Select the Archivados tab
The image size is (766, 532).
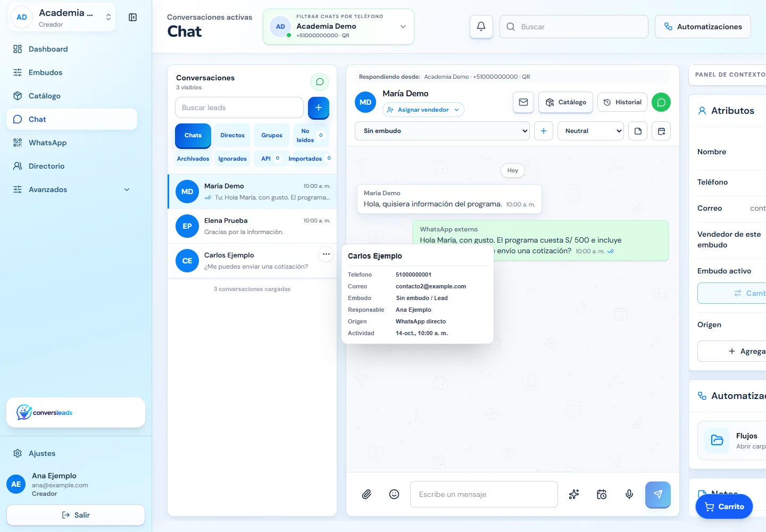193,159
